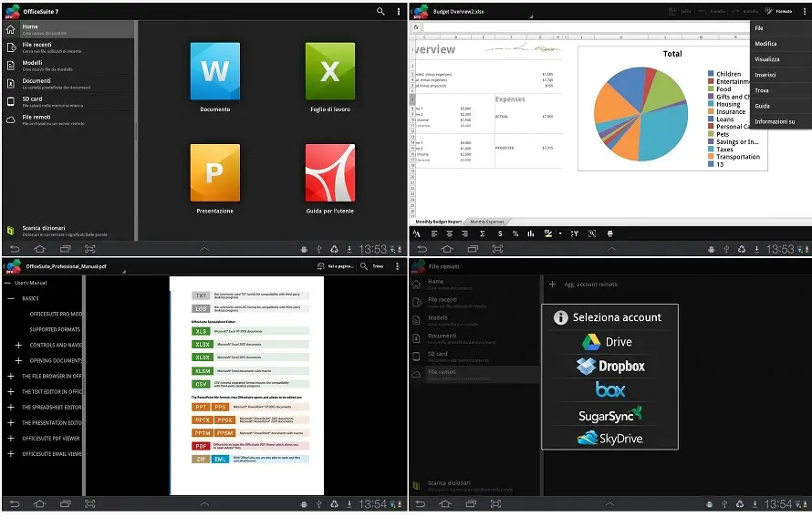Expand OPENING DOCUMENTS outline node
Image resolution: width=812 pixels, height=518 pixels.
(x=18, y=361)
